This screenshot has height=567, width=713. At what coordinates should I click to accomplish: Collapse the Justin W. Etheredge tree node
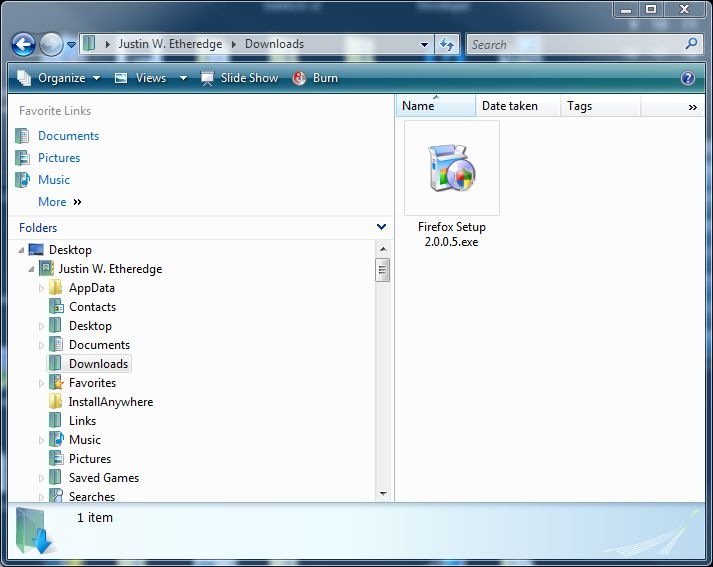click(31, 269)
